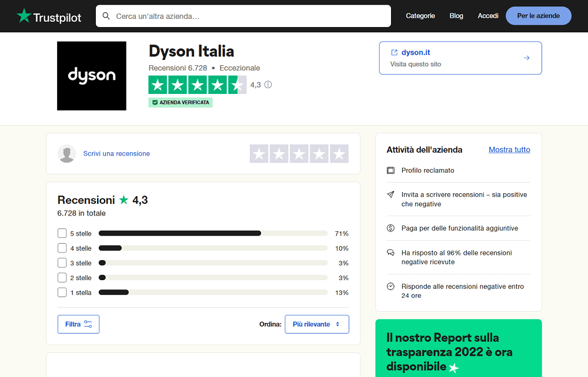Click the clock icon for response time
The height and width of the screenshot is (377, 588).
[x=391, y=287]
